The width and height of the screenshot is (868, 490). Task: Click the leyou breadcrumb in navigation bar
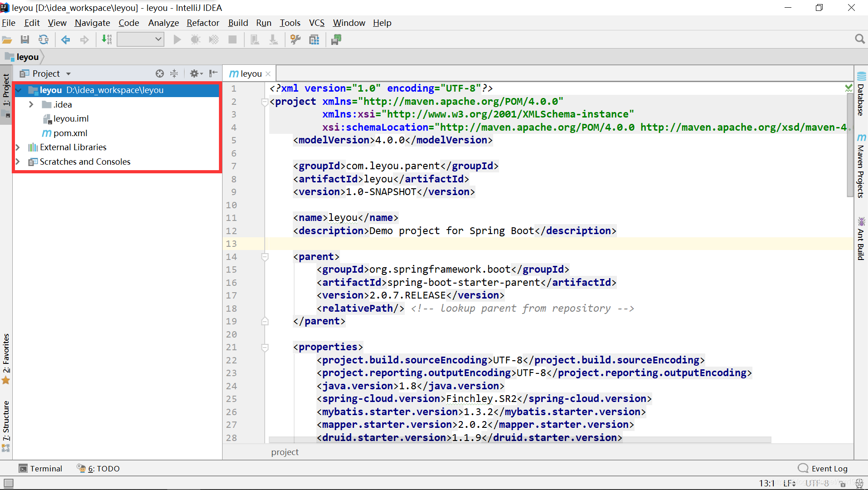tap(22, 57)
